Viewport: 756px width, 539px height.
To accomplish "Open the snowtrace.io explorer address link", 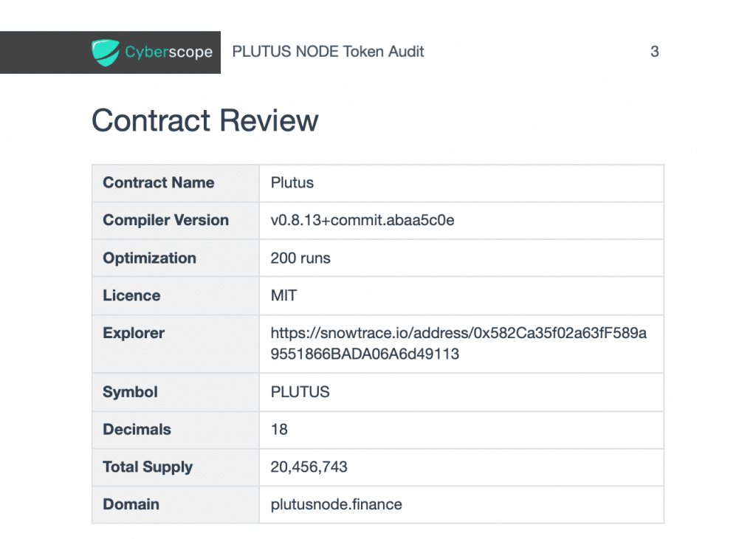I will (458, 343).
